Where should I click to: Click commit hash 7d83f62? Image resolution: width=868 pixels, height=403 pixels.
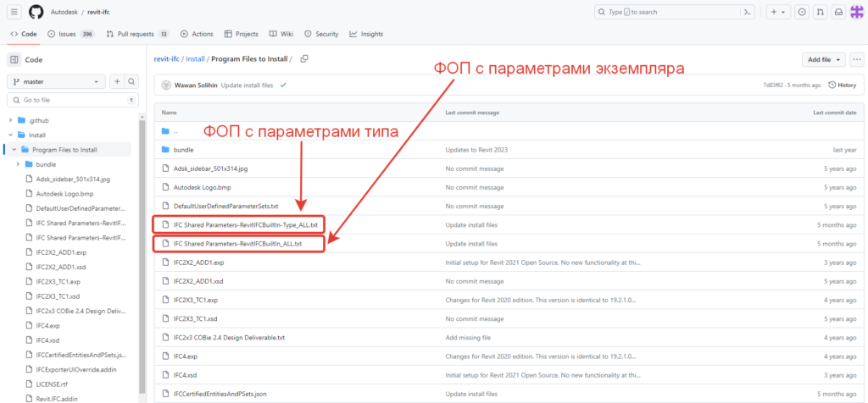(773, 86)
